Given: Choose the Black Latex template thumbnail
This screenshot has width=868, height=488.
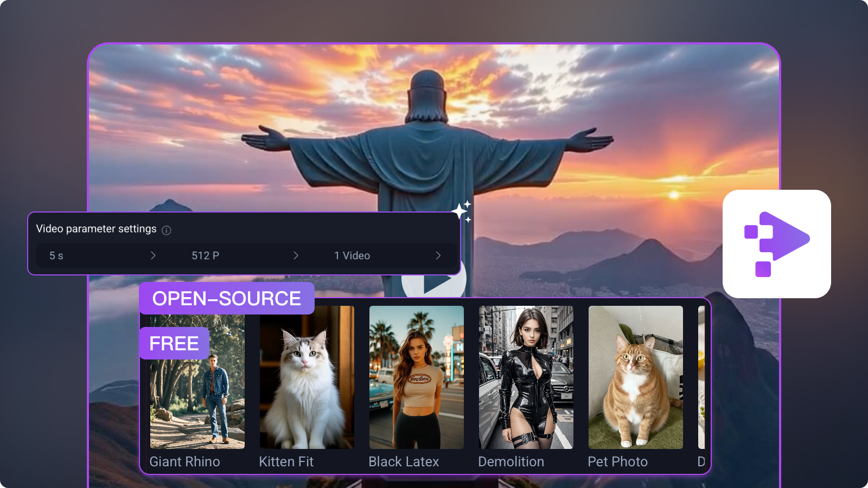Looking at the screenshot, I should [x=416, y=377].
